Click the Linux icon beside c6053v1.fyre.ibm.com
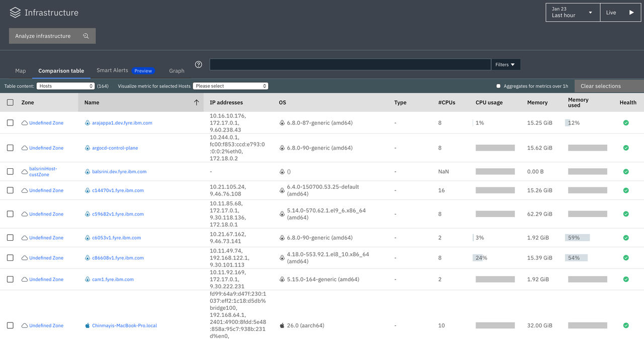 tap(88, 238)
